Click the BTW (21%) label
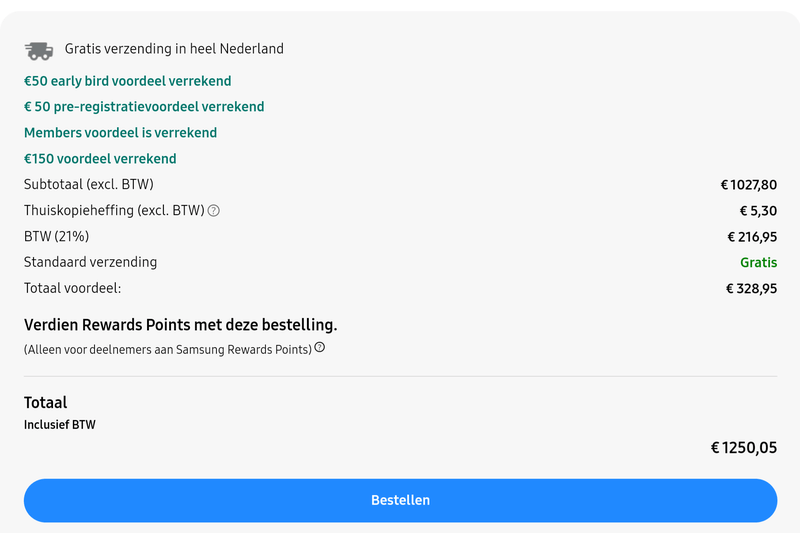This screenshot has height=533, width=800. [x=57, y=237]
